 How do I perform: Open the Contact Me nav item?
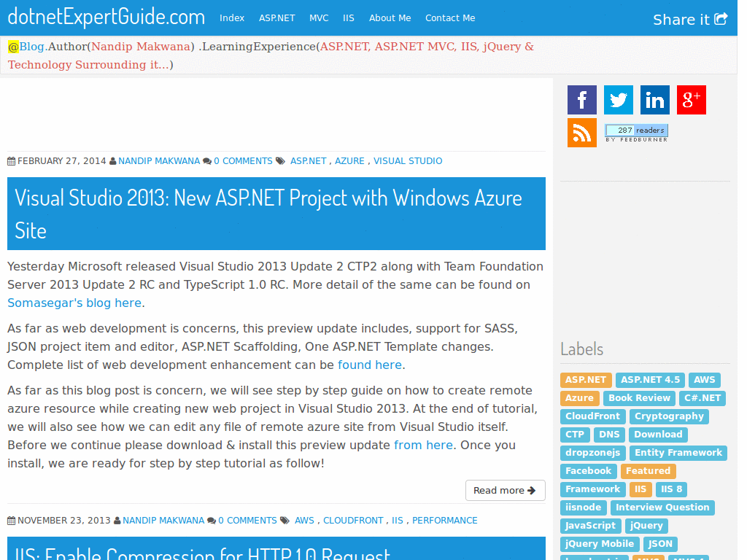coord(450,18)
